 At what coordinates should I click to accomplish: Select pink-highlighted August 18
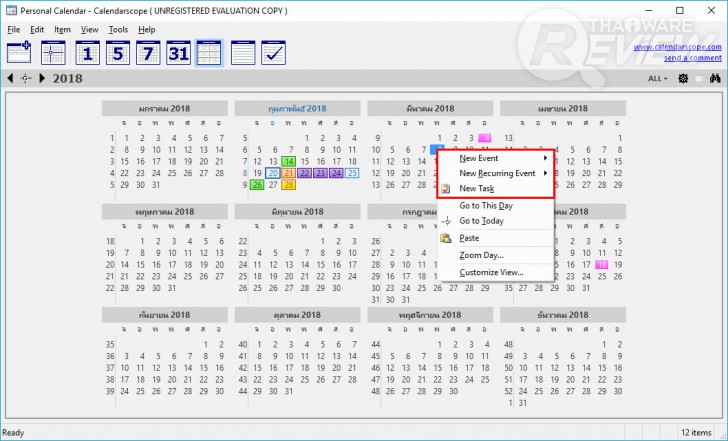[x=602, y=265]
